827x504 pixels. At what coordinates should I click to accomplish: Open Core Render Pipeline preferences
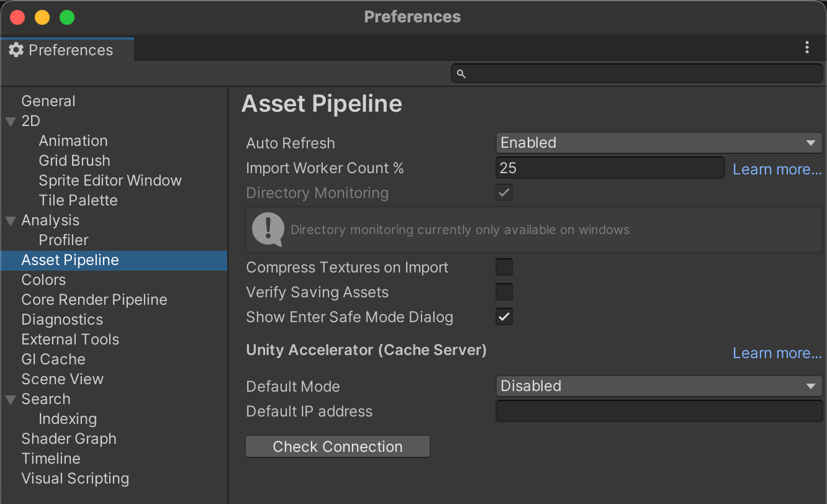[94, 300]
